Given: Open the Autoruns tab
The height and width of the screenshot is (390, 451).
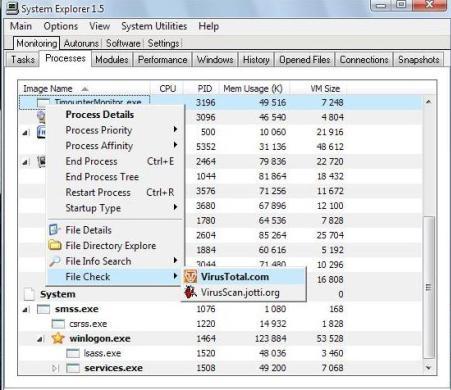Looking at the screenshot, I should pyautogui.click(x=81, y=43).
